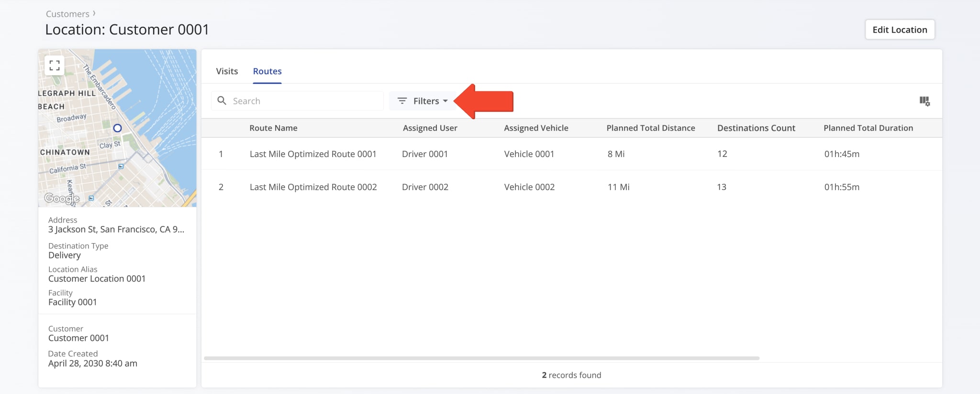Select the Routes tab
Screen dimensions: 980x394
coord(267,71)
